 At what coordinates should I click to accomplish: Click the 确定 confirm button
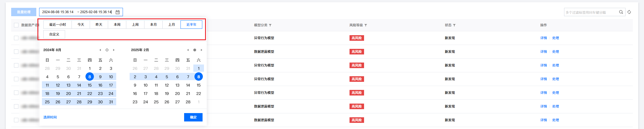193,117
